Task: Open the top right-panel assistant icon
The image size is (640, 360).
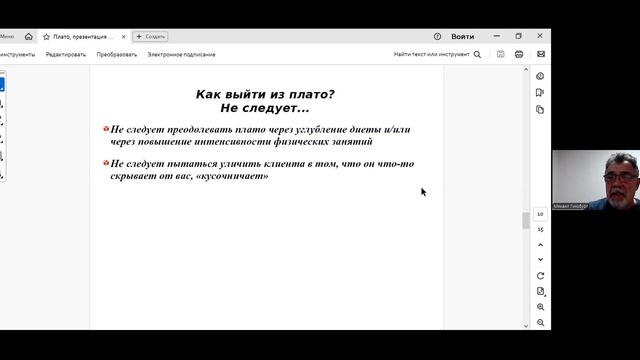Action: 540,76
